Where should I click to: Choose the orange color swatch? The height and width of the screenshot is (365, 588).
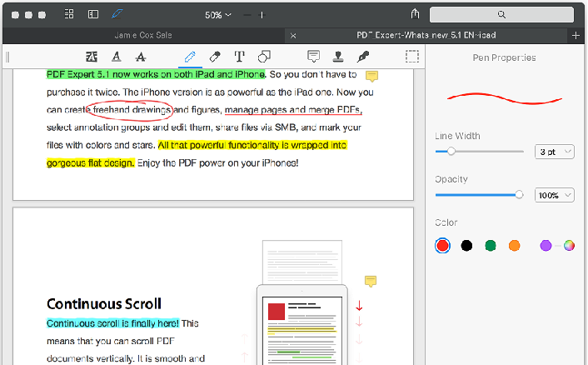point(515,246)
